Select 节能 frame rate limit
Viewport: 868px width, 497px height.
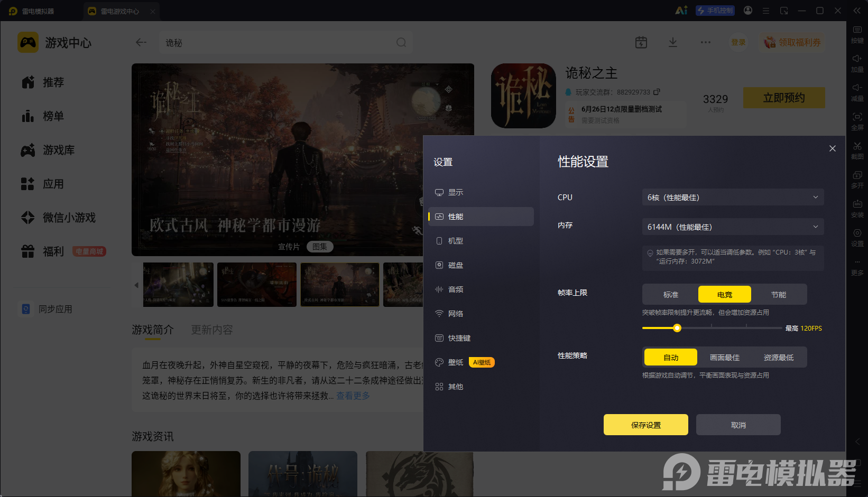779,295
